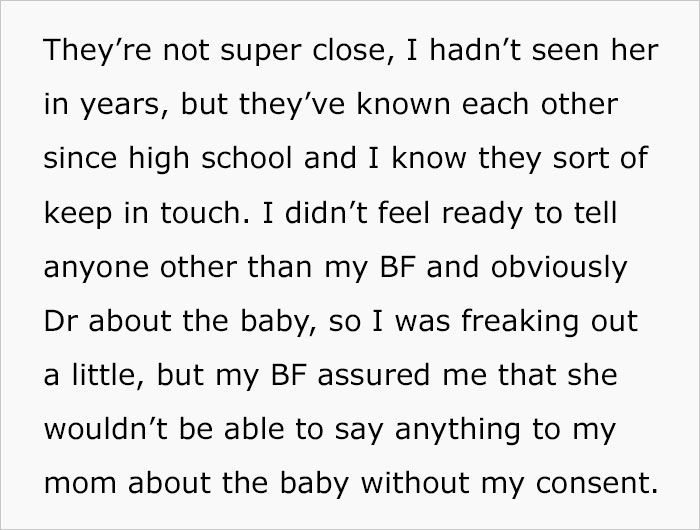Click the phrase "keep in touch"
This screenshot has width=700, height=530.
coord(142,214)
